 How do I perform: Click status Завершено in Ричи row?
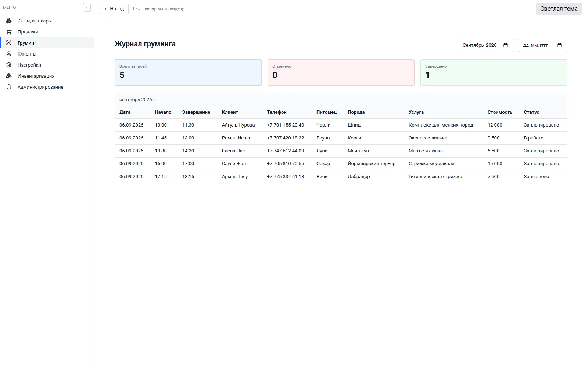(537, 177)
